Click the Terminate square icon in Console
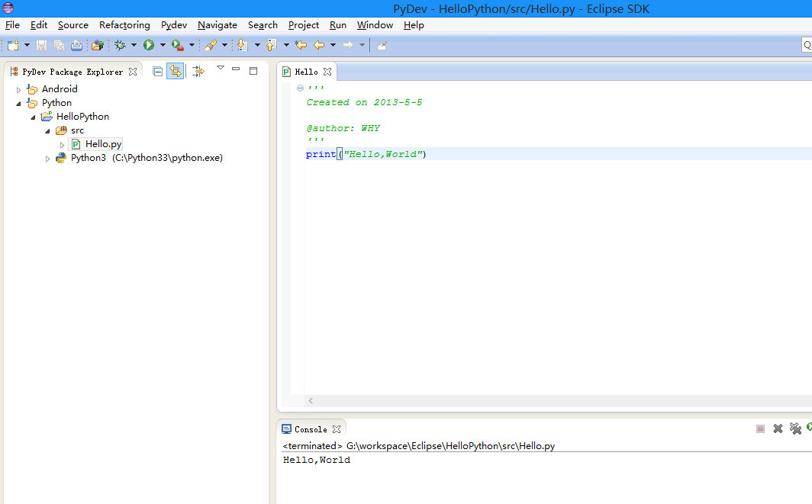Image resolution: width=812 pixels, height=504 pixels. click(760, 429)
